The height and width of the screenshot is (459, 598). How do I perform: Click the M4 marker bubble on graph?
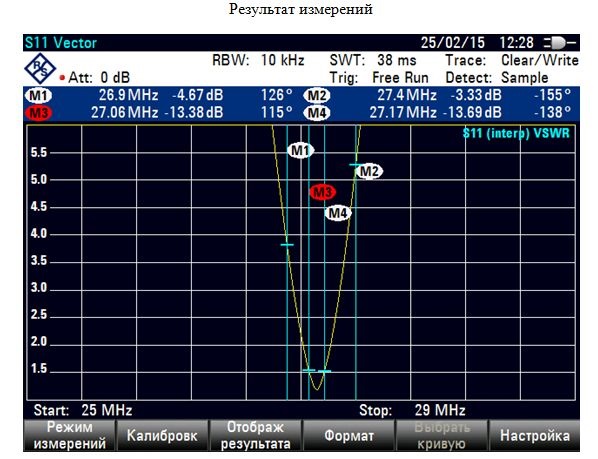tap(338, 213)
